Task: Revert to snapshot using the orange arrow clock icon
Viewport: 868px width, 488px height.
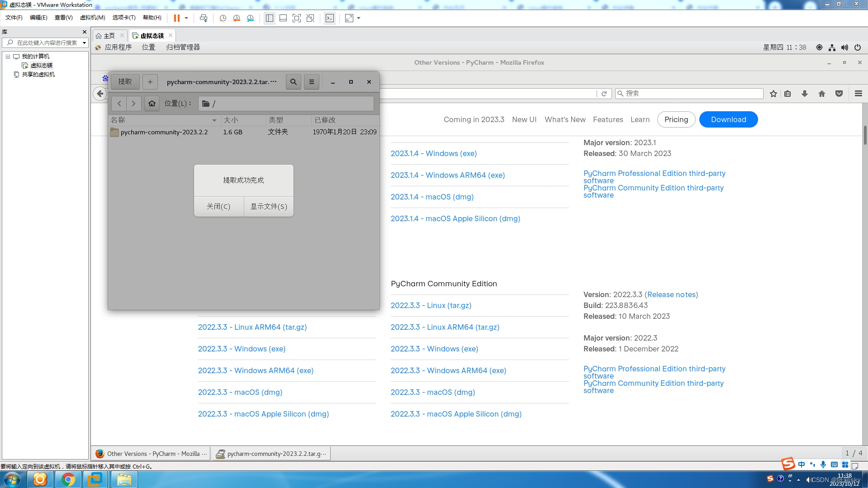Action: click(x=236, y=18)
